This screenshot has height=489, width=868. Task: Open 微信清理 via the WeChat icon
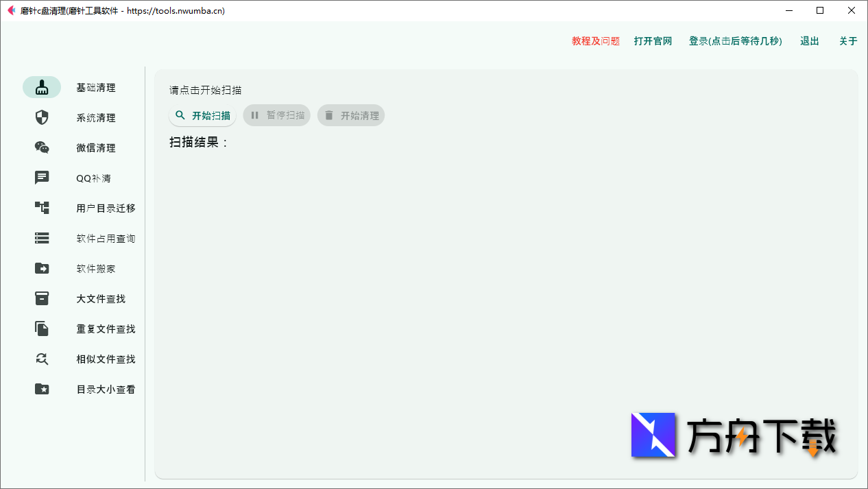click(x=42, y=147)
